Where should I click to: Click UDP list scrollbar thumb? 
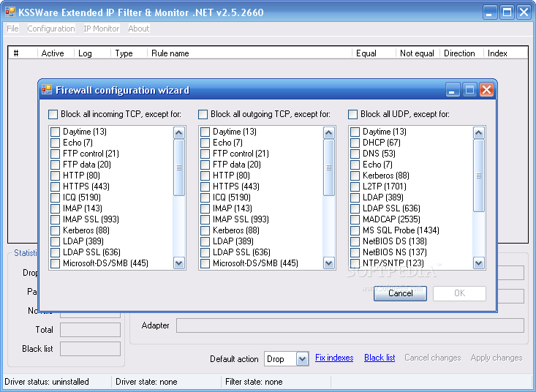tap(478, 176)
